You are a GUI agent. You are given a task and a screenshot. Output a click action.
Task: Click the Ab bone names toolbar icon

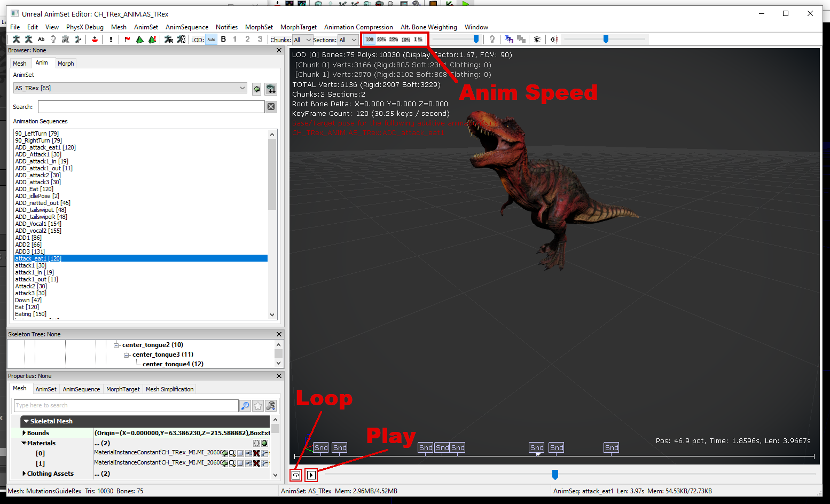pos(41,39)
